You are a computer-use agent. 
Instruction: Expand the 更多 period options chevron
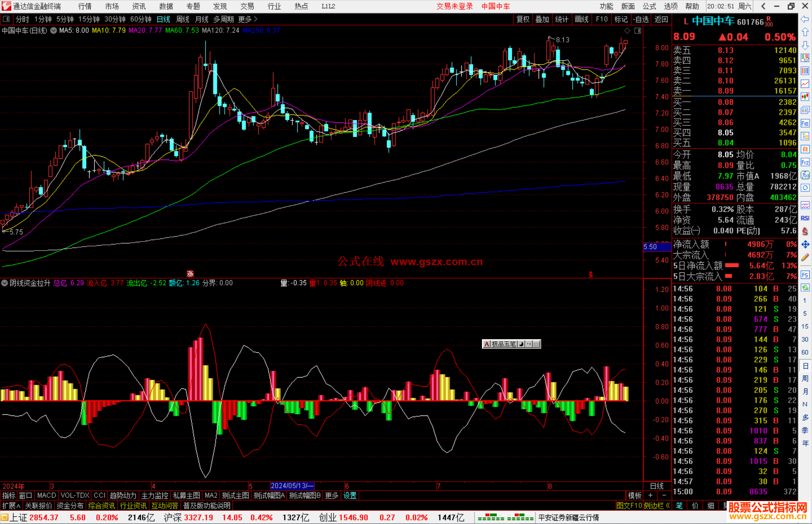point(256,19)
